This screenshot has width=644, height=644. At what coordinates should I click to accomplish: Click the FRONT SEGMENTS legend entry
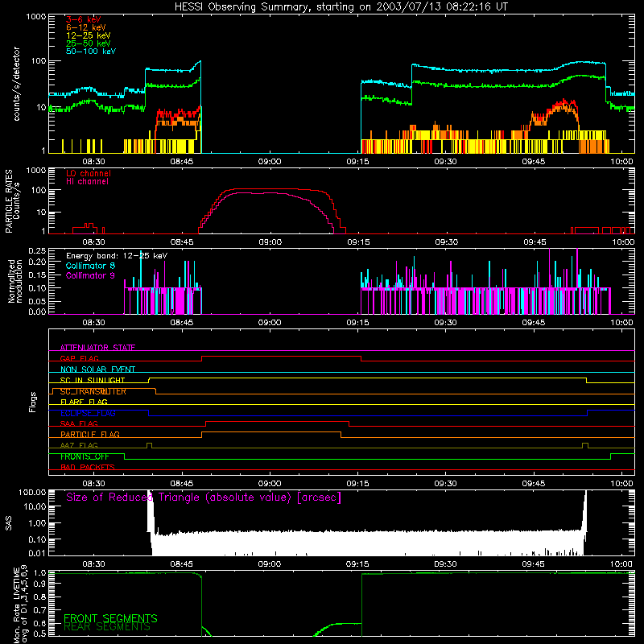[x=110, y=618]
